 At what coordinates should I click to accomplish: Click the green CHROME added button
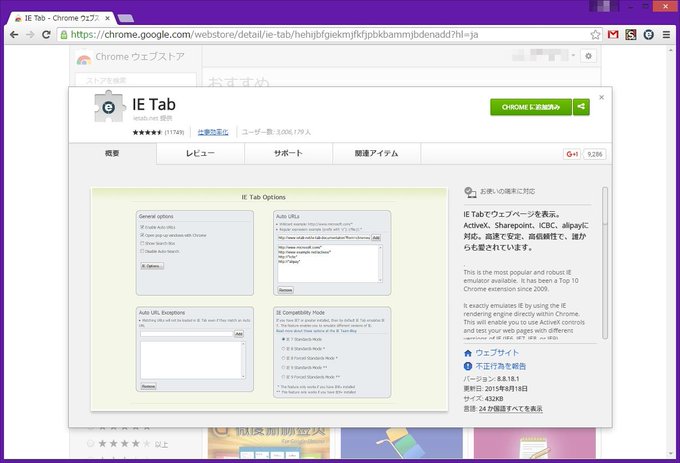point(531,107)
